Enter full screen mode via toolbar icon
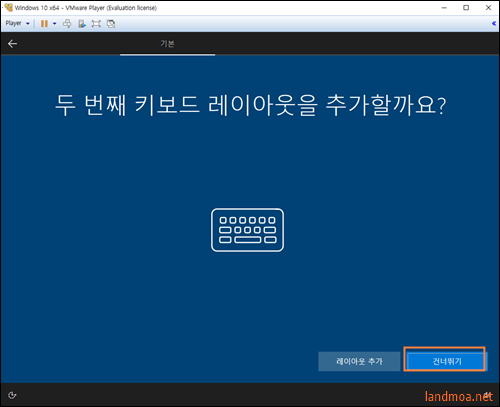This screenshot has width=500, height=407. click(x=96, y=24)
